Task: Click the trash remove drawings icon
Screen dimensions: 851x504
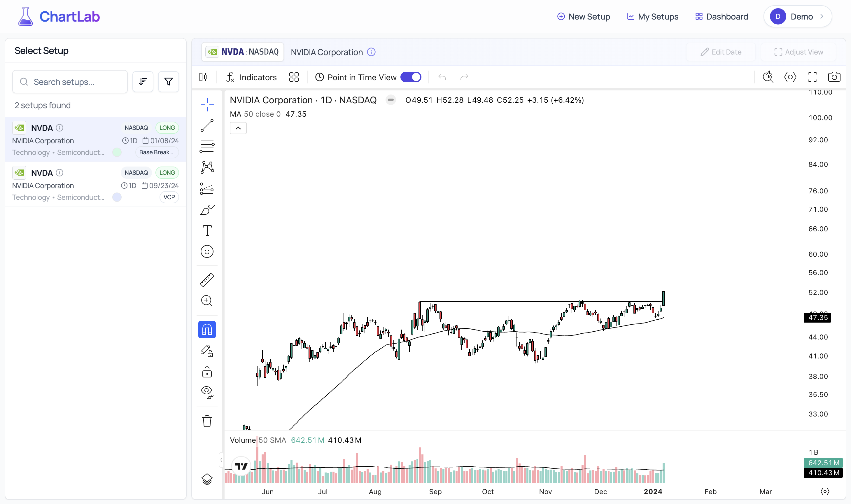Action: tap(207, 421)
